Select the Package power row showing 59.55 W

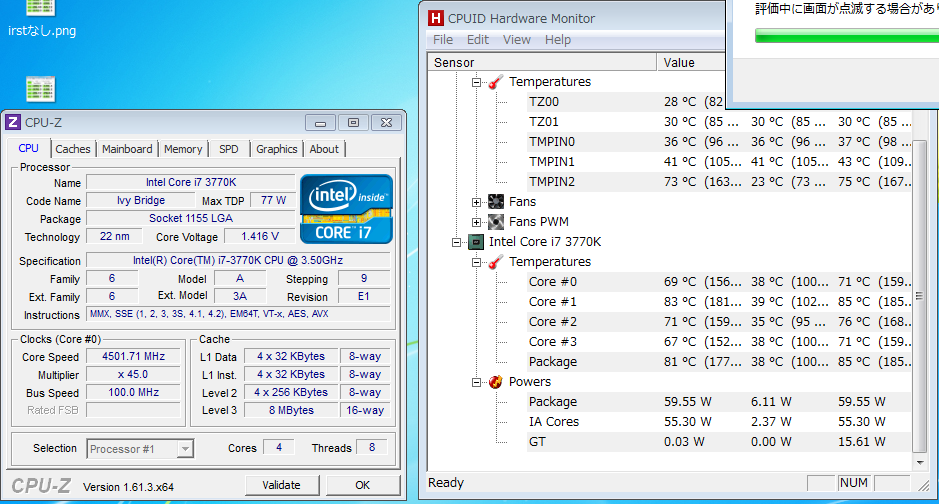[x=719, y=402]
